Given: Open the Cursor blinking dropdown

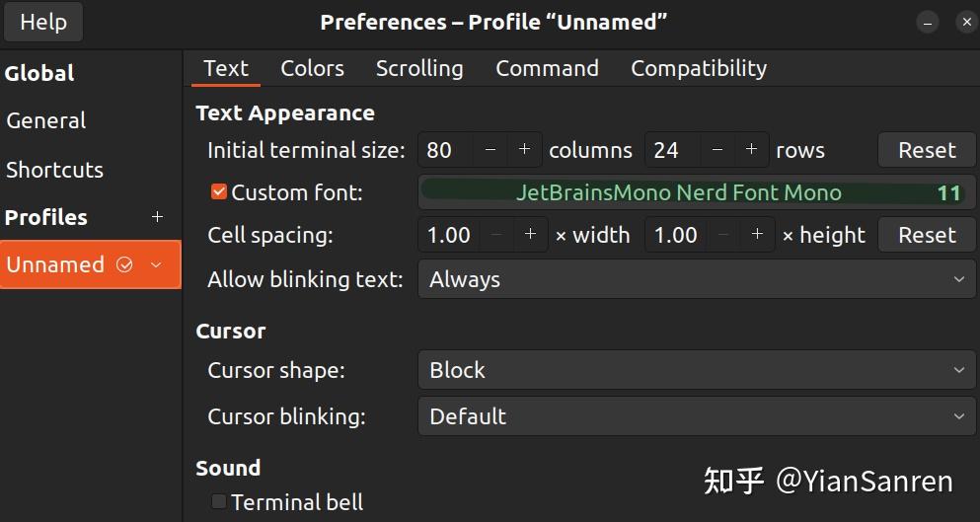Looking at the screenshot, I should pyautogui.click(x=695, y=416).
